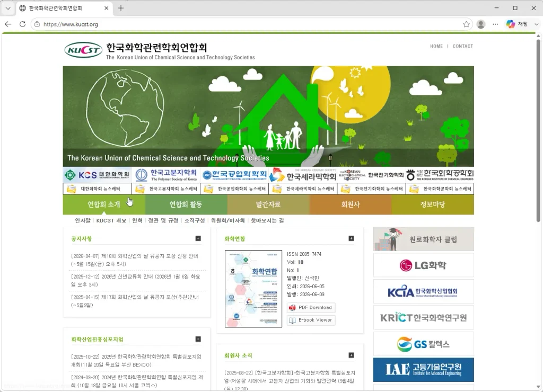This screenshot has height=392, width=543.
Task: Open the KCS 대한화학회 logo banner
Action: (x=97, y=175)
